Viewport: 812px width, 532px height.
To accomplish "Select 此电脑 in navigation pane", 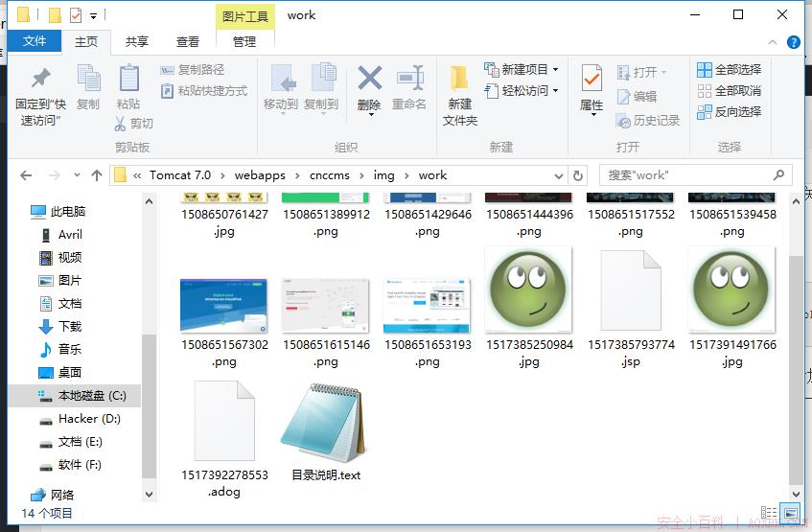I will point(58,211).
